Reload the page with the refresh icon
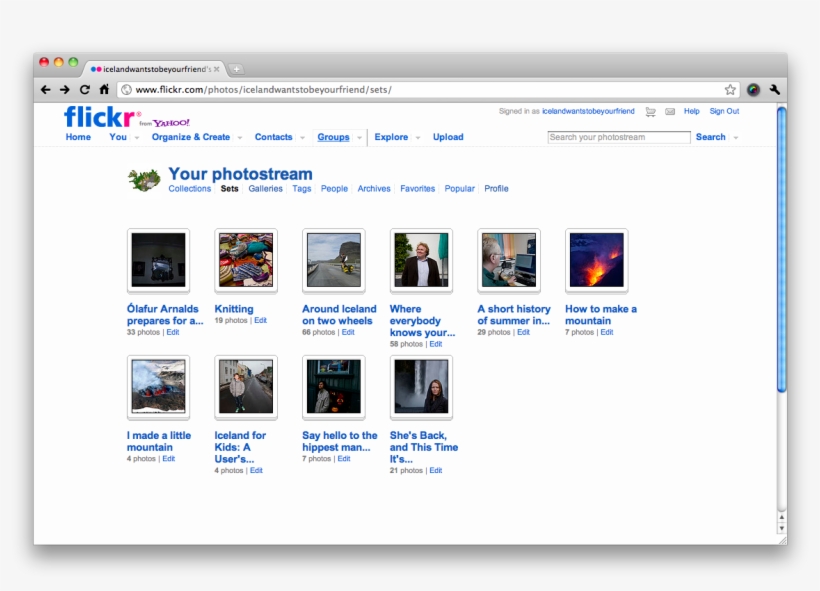Screen dimensions: 820x591 tap(84, 89)
